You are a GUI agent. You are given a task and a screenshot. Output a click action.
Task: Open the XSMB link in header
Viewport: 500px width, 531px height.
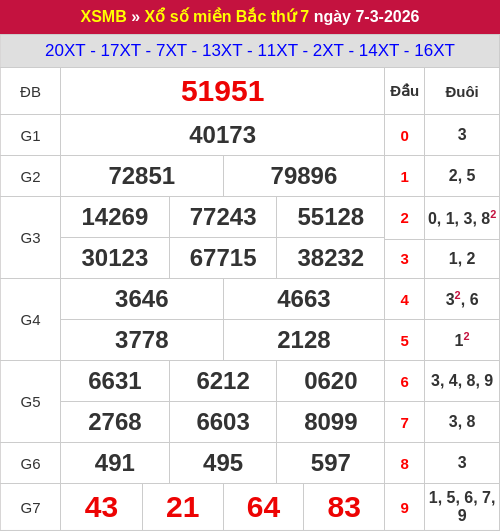coord(103,16)
